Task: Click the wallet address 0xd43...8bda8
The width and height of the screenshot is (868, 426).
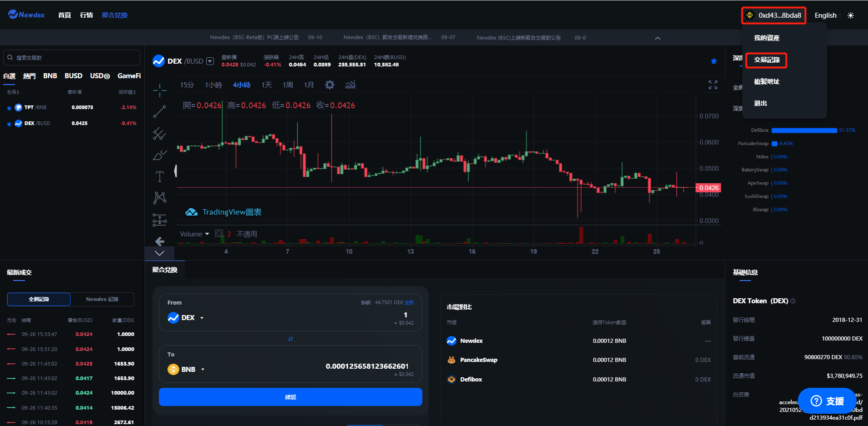Action: [774, 15]
